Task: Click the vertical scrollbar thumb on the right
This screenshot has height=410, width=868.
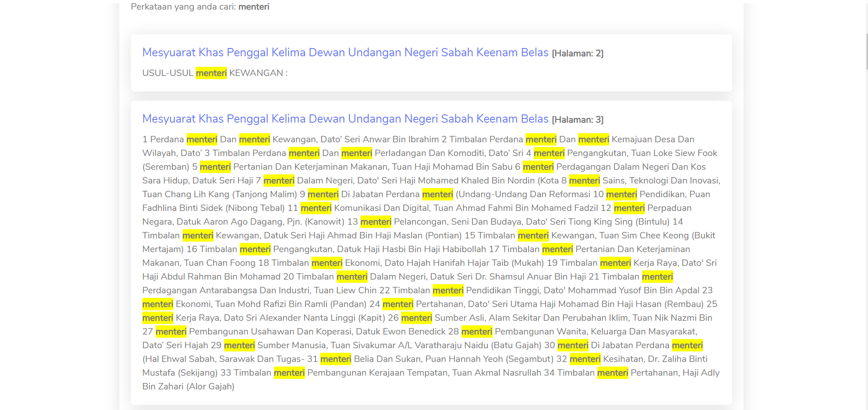Action: click(x=866, y=50)
